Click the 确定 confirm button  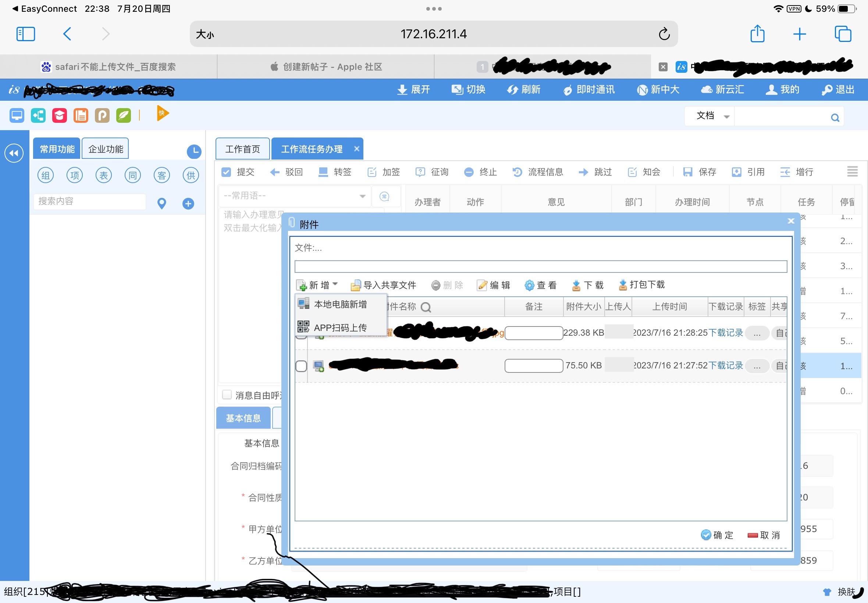point(717,535)
